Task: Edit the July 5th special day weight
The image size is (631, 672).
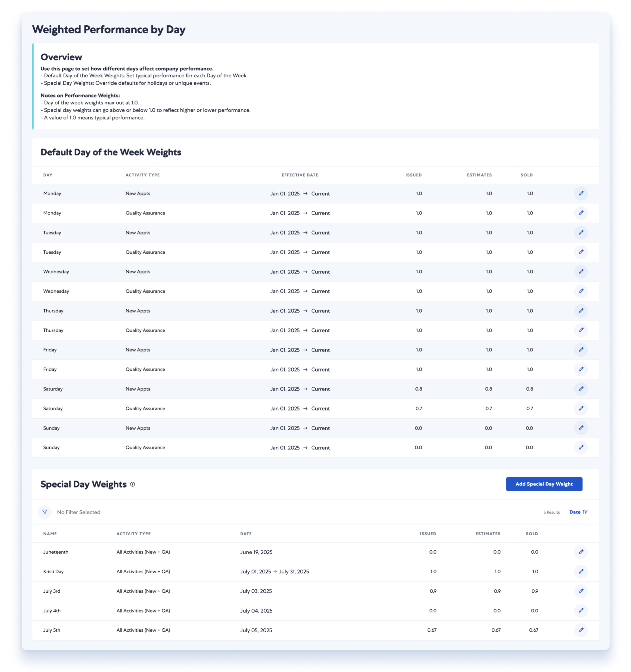Action: pos(581,630)
